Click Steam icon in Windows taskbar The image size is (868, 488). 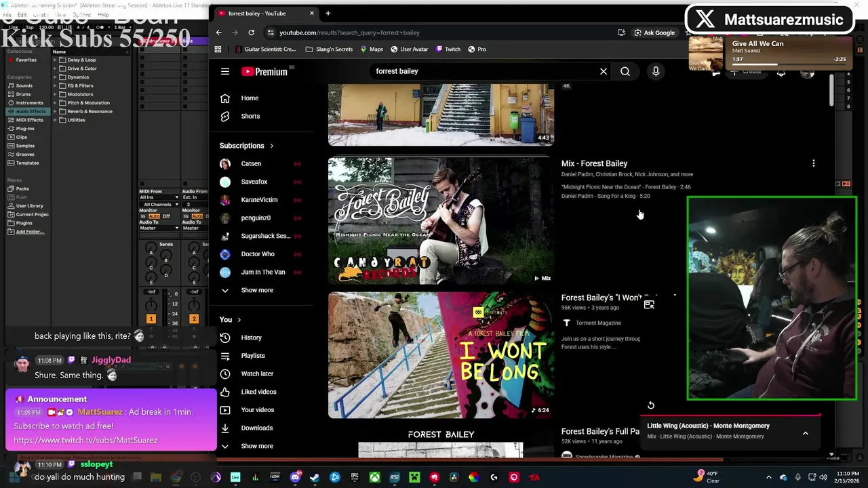[315, 477]
